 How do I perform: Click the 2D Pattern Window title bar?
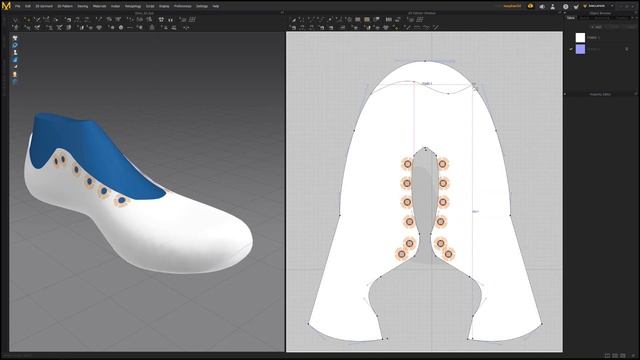(422, 13)
